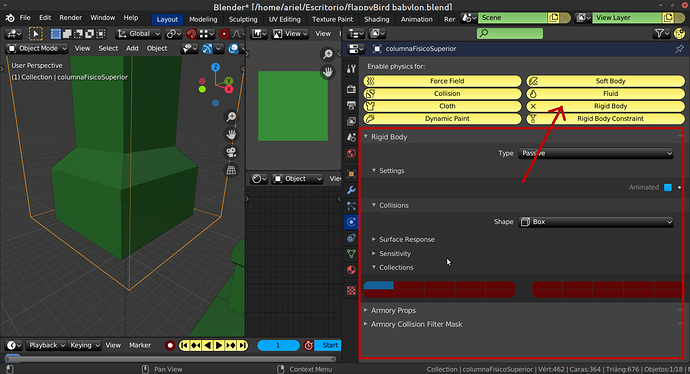Viewport: 690px width, 374px height.
Task: Expand the Sensitivity subpanel
Action: (x=374, y=253)
